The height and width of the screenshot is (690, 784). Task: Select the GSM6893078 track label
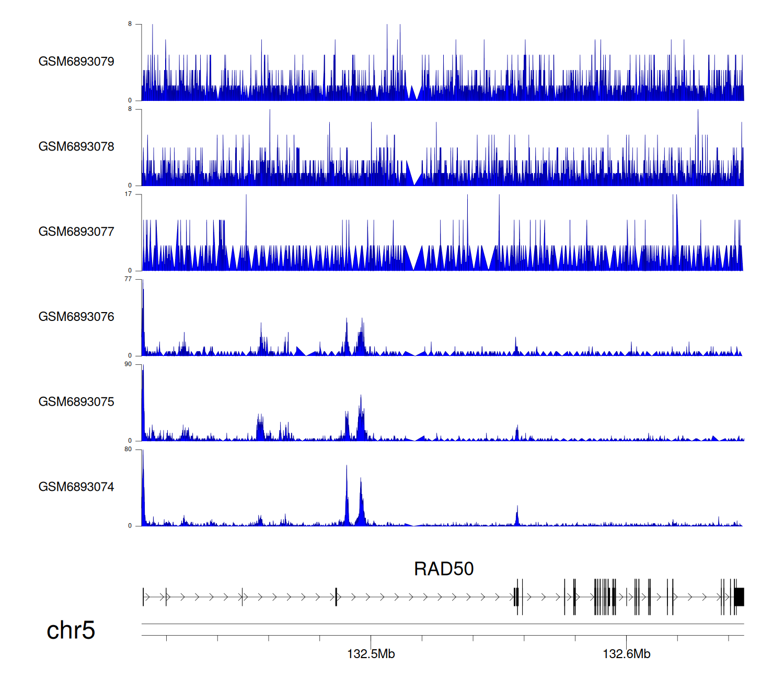(76, 147)
